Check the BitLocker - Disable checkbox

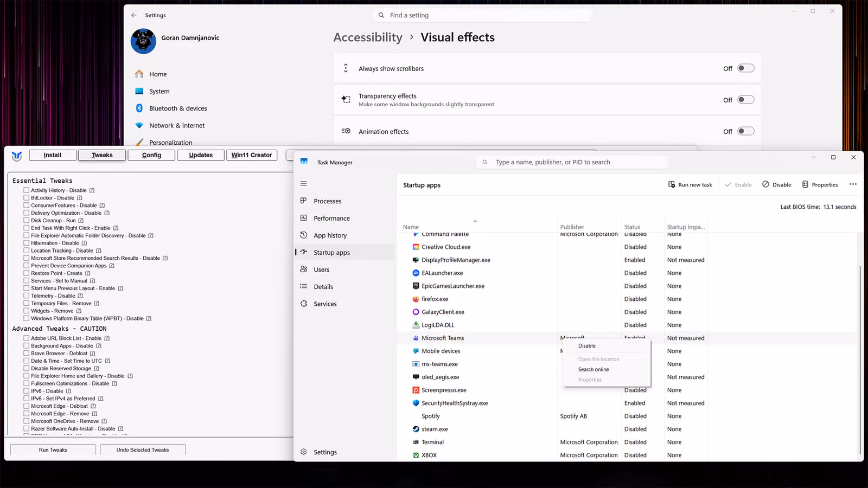coord(26,198)
